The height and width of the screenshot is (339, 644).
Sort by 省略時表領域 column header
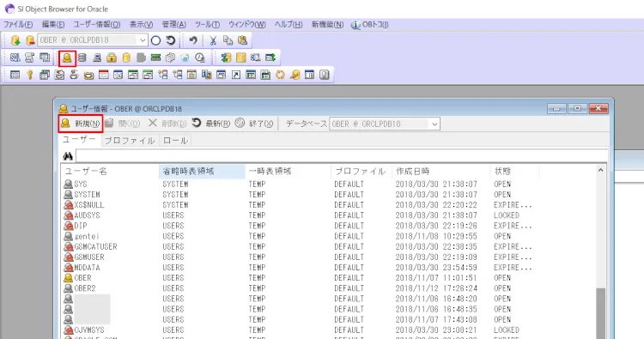point(202,171)
